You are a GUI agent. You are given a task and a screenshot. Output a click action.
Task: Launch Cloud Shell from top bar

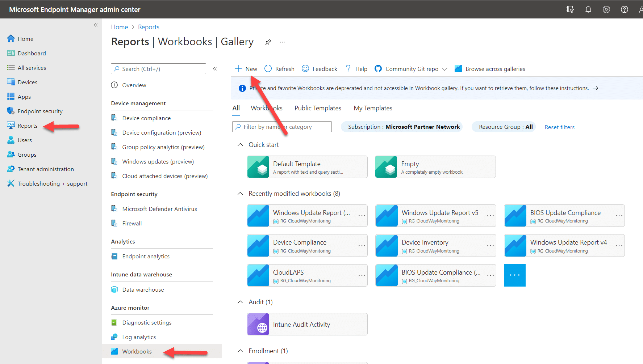click(570, 9)
